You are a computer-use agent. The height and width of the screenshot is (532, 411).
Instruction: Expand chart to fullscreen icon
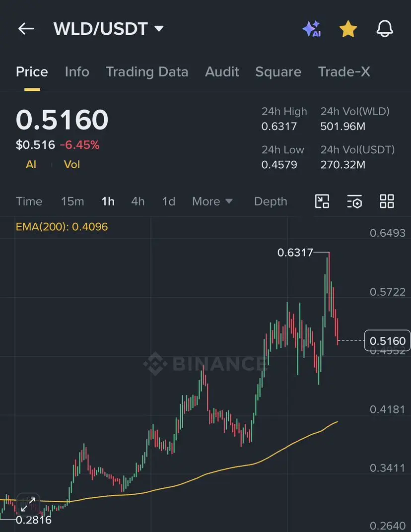pos(28,504)
